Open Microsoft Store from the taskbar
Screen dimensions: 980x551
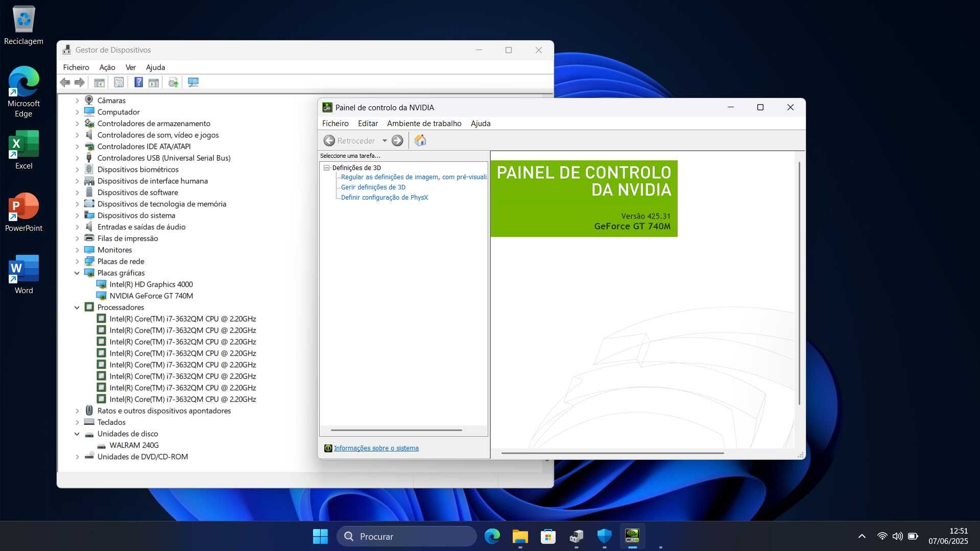point(548,536)
